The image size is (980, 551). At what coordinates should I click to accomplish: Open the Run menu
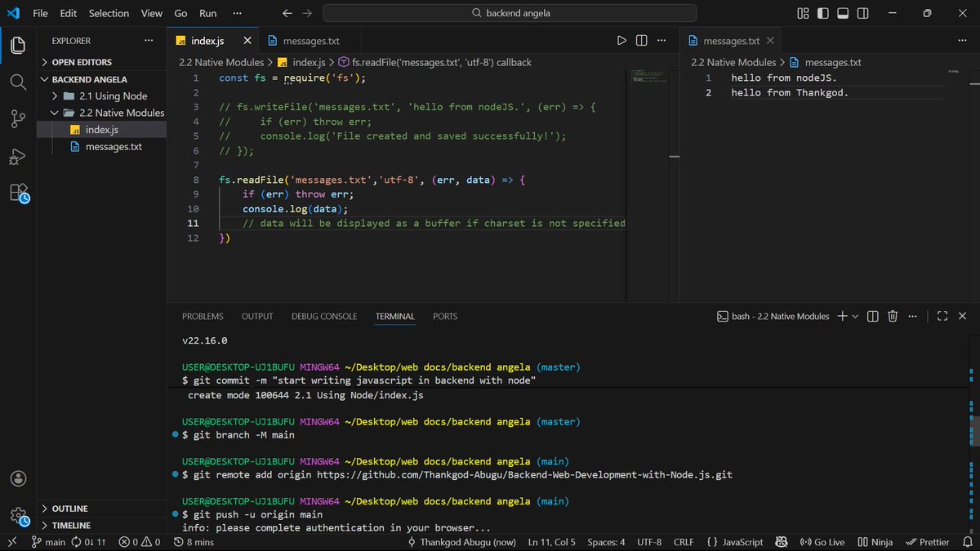click(x=207, y=13)
